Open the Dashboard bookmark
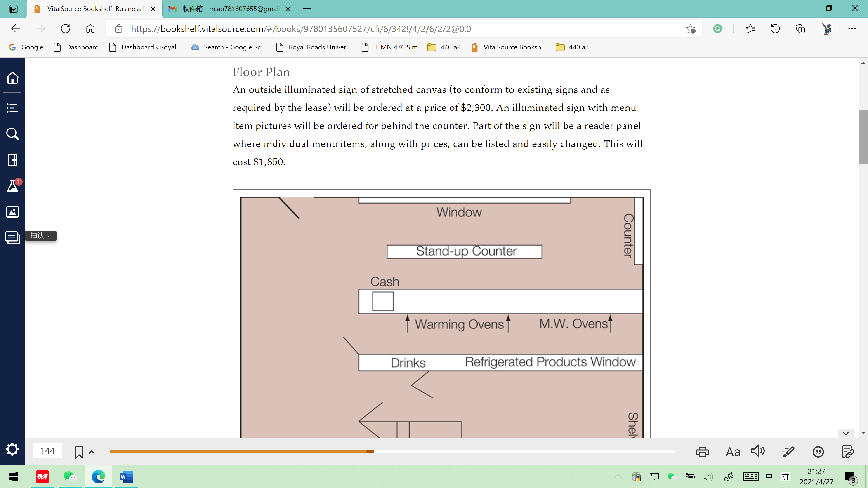 (76, 47)
